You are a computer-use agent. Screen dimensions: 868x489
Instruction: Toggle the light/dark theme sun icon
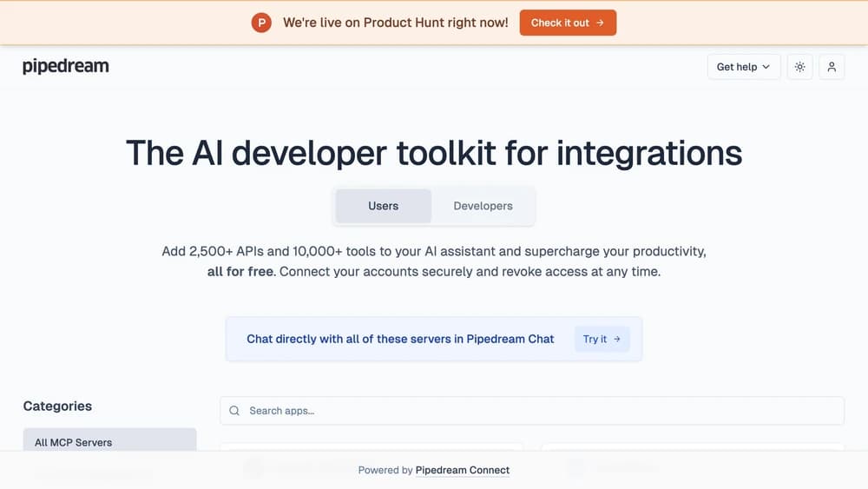[799, 67]
